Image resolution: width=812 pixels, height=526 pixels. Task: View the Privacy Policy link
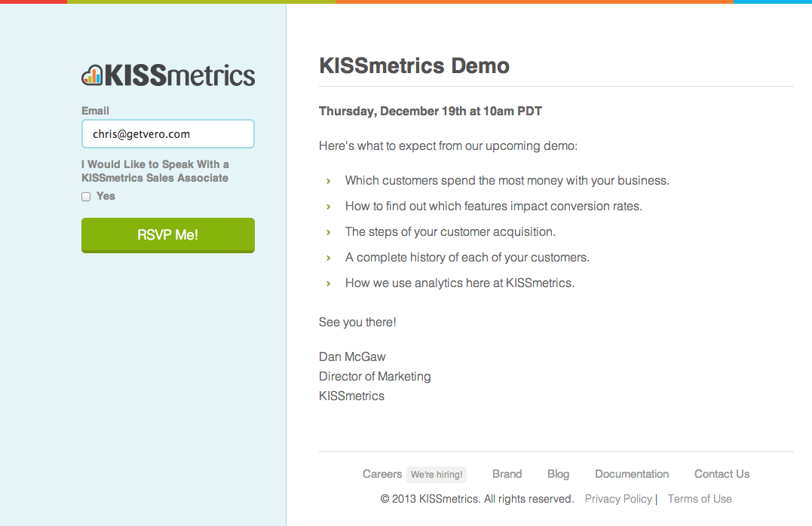618,499
